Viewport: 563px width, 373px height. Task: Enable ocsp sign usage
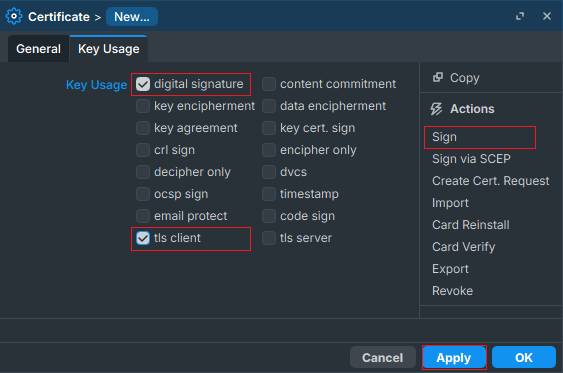click(143, 194)
